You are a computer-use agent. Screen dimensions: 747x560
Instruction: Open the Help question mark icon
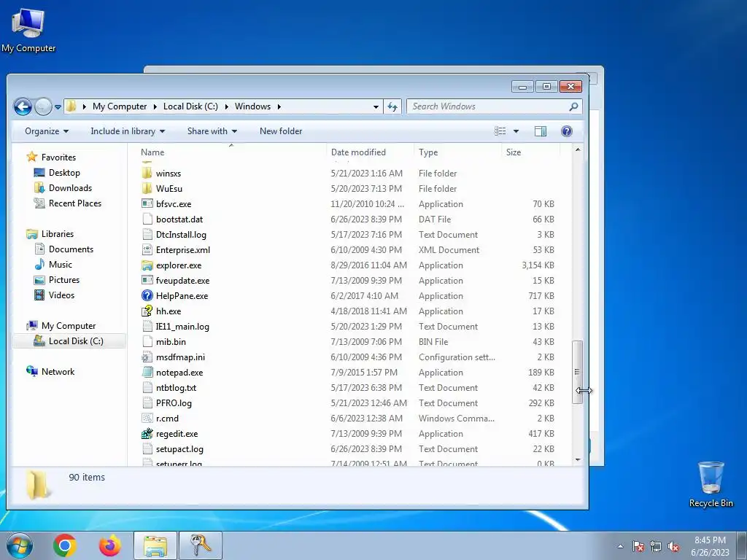point(566,131)
